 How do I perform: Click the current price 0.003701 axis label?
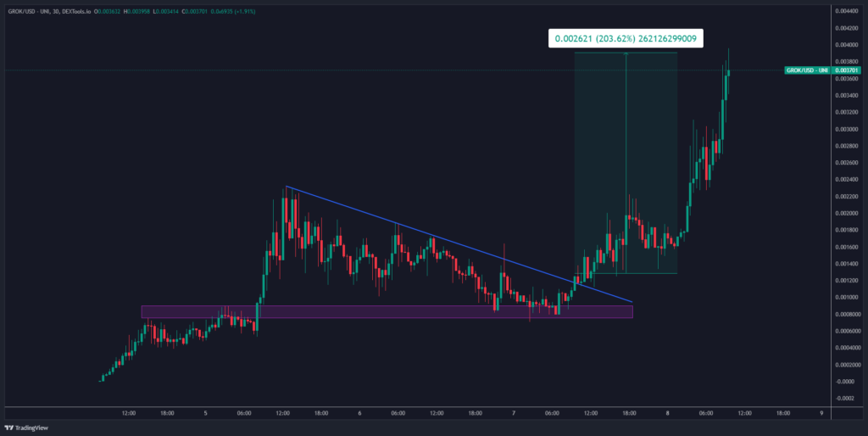click(x=843, y=70)
